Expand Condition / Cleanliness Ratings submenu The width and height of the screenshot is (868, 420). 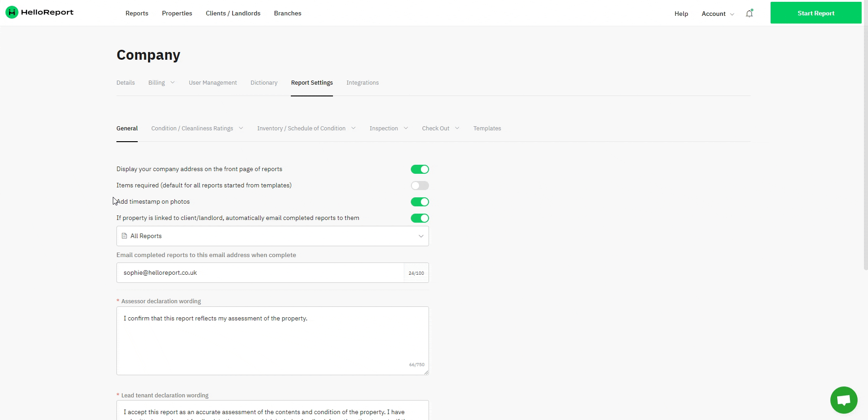197,129
